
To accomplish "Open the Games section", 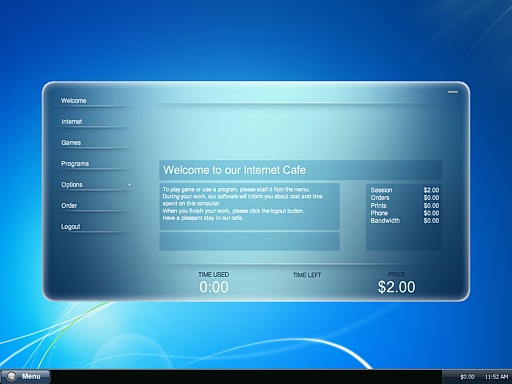I will pyautogui.click(x=71, y=143).
